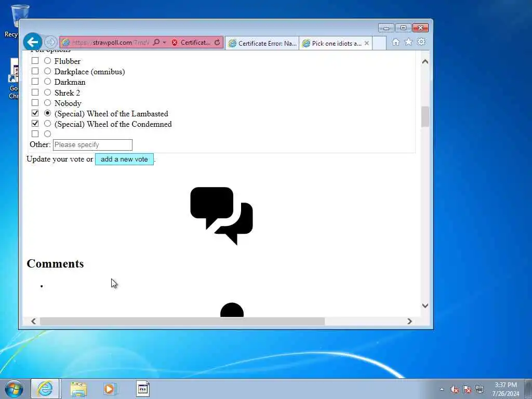Open the browser Home icon
The height and width of the screenshot is (399, 532).
395,42
